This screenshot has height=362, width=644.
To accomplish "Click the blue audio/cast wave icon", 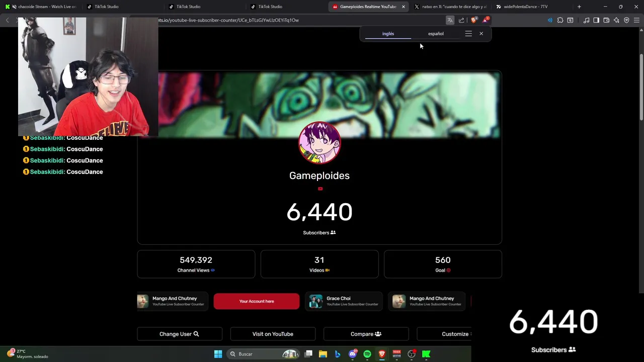I will [x=549, y=20].
